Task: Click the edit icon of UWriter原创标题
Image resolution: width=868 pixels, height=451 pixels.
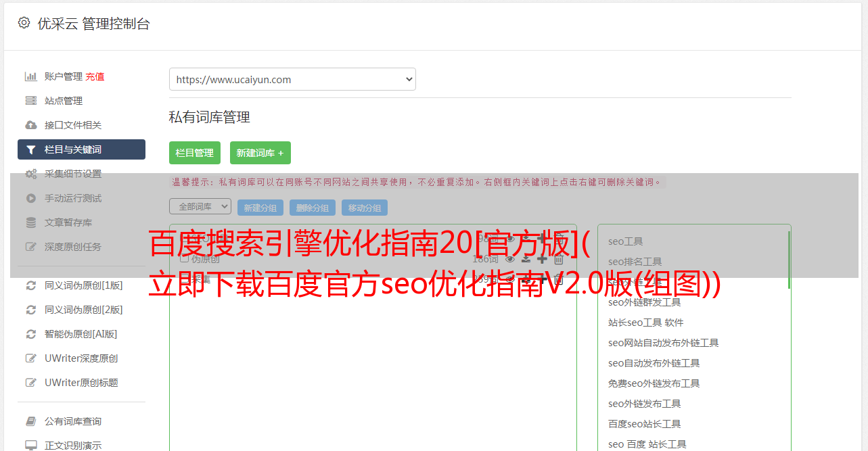Action: pos(31,383)
